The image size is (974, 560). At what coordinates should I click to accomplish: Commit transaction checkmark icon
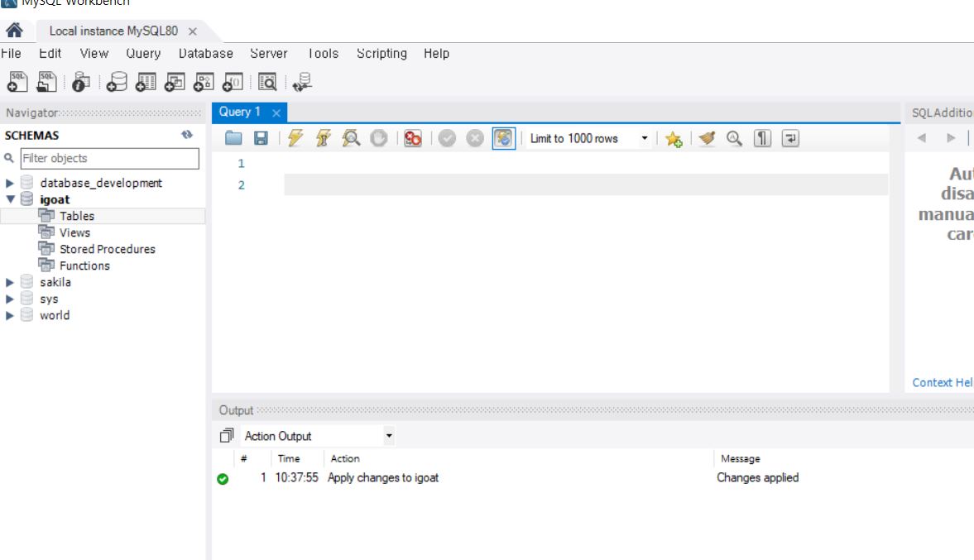pos(447,138)
